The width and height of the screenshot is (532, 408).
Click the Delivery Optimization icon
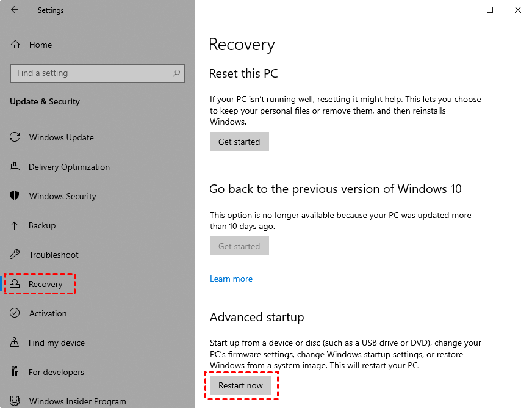pos(15,167)
